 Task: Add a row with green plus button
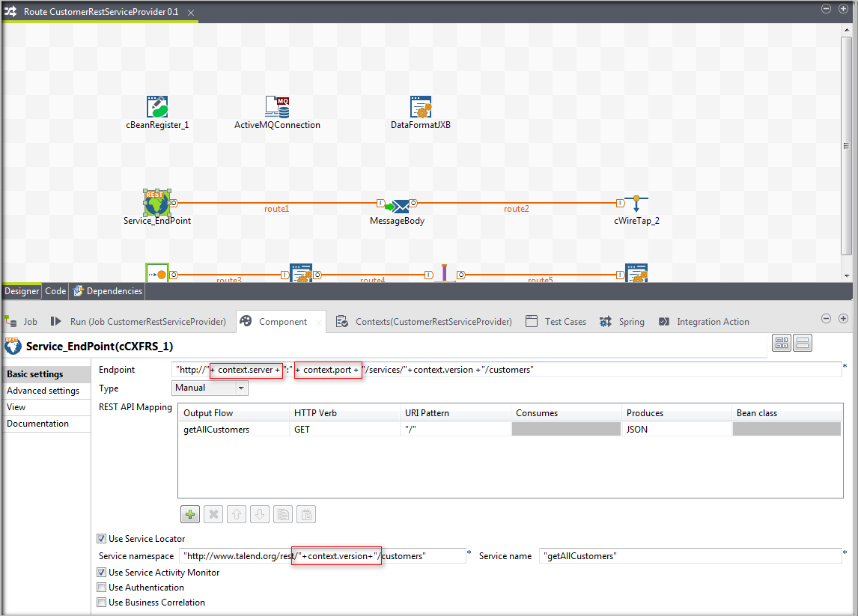tap(190, 514)
